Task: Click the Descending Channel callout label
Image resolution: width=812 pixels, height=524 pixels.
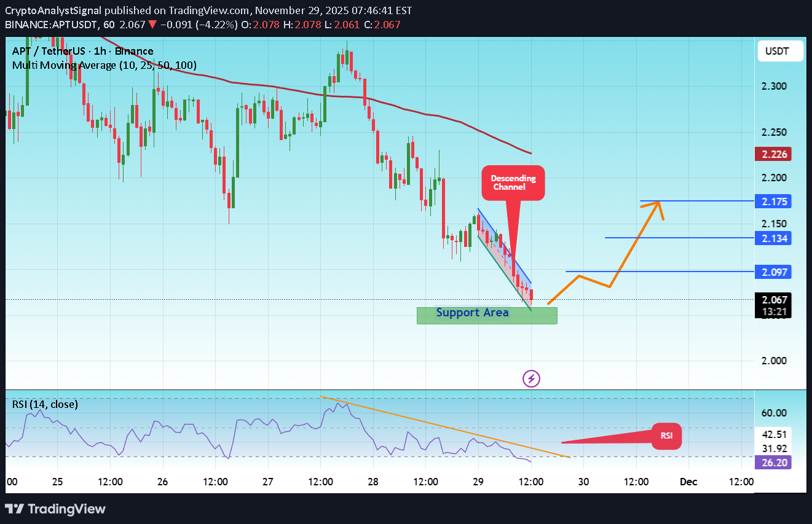Action: point(513,182)
